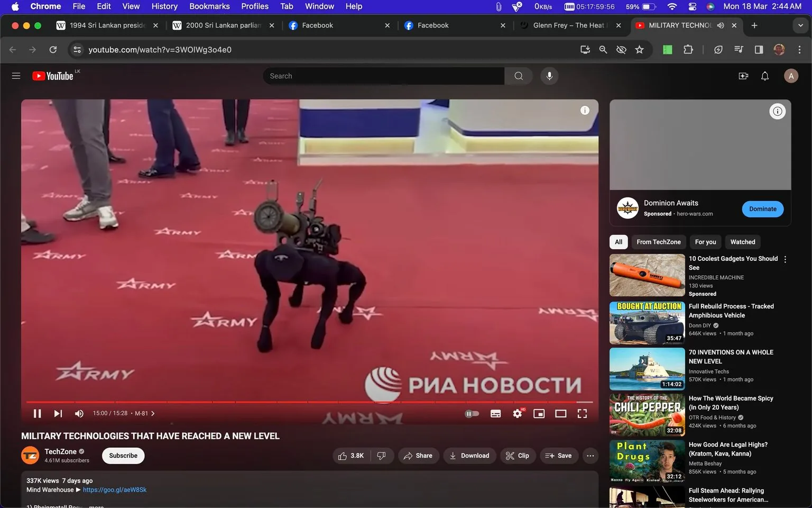Enter fullscreen mode
Viewport: 812px width, 508px height.
[582, 413]
